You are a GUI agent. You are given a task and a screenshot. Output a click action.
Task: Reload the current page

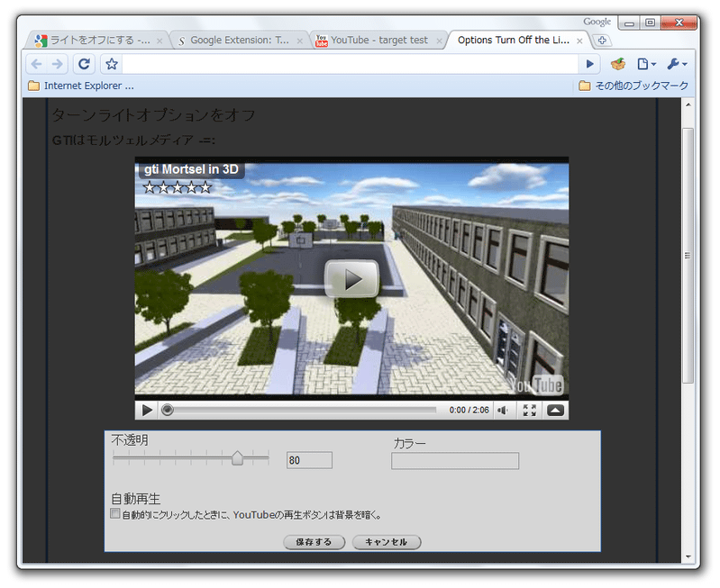84,64
